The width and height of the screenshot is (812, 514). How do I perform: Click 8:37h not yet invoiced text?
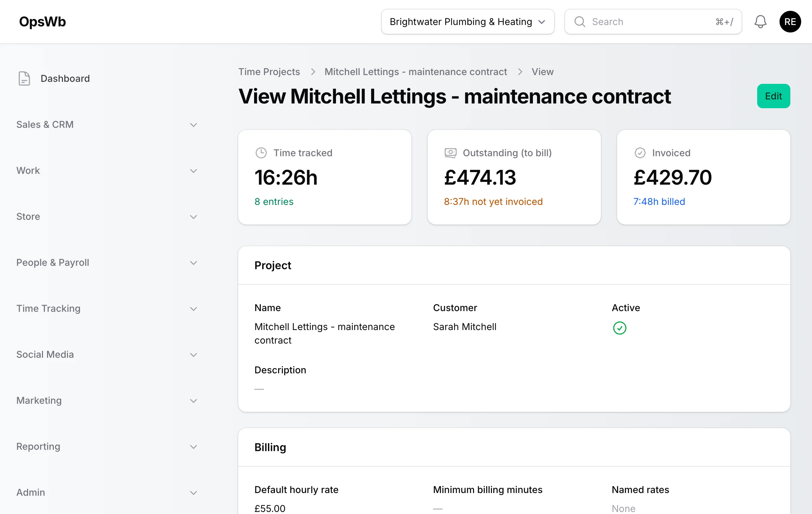493,202
